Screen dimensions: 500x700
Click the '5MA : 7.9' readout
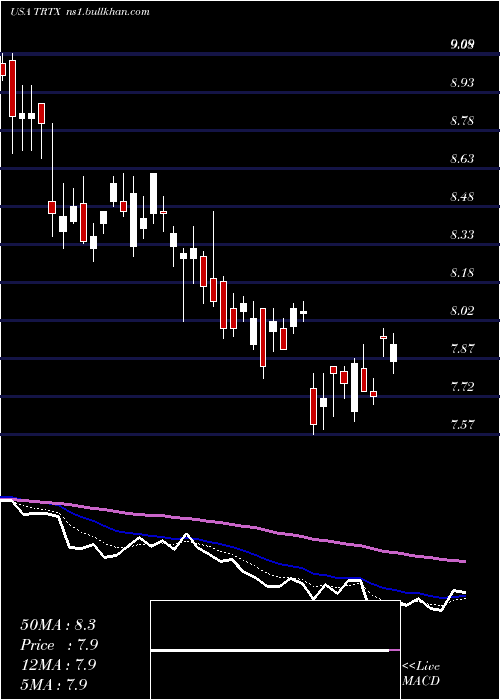coord(54,684)
